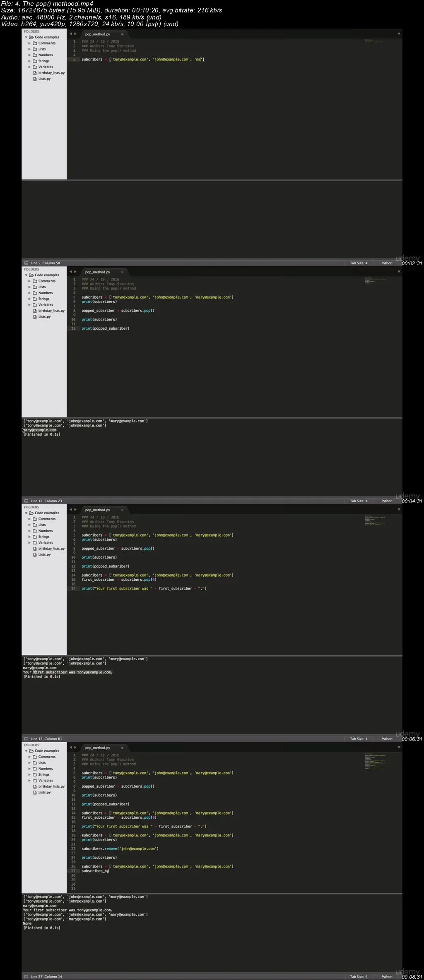424x980 pixels.
Task: Open tab list dropdown arrow in 00:02:31 frame
Action: [399, 34]
